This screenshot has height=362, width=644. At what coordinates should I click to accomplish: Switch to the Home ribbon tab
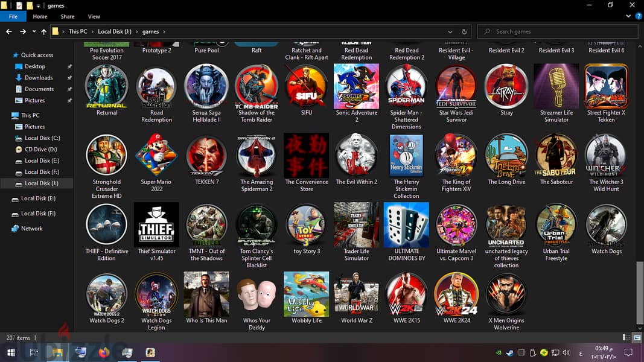click(x=40, y=16)
